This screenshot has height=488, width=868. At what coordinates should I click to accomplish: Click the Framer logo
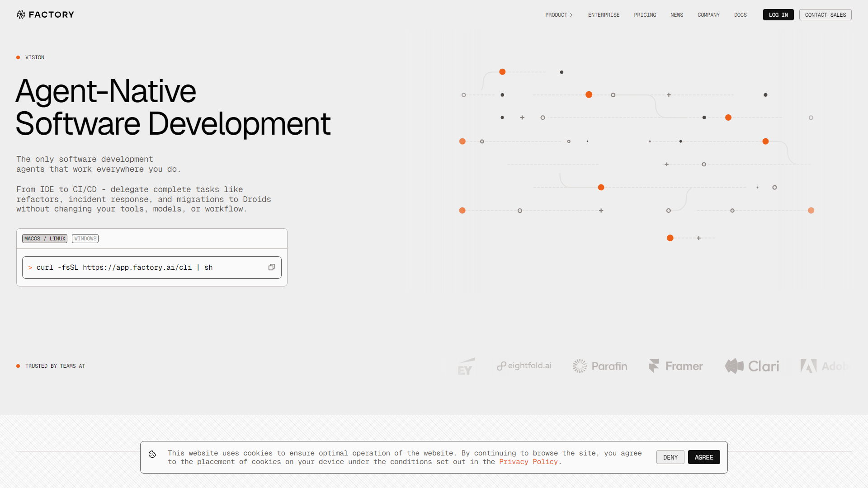pyautogui.click(x=676, y=366)
